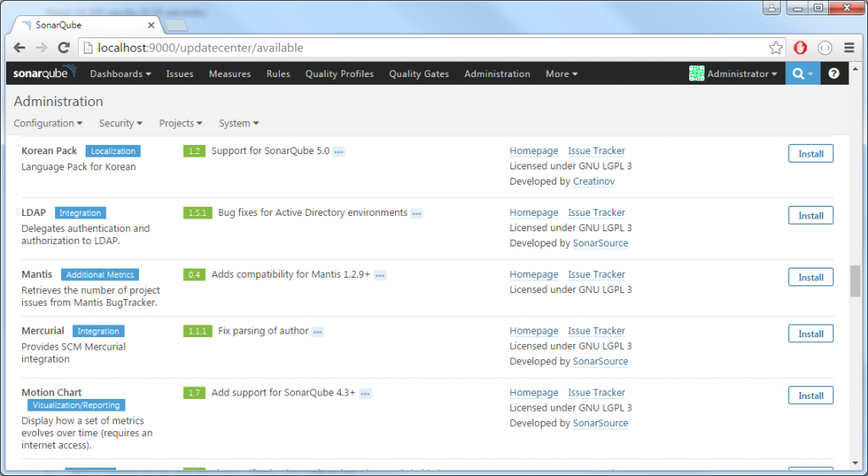Navigate to Quality Gates
868x476 pixels.
[419, 74]
